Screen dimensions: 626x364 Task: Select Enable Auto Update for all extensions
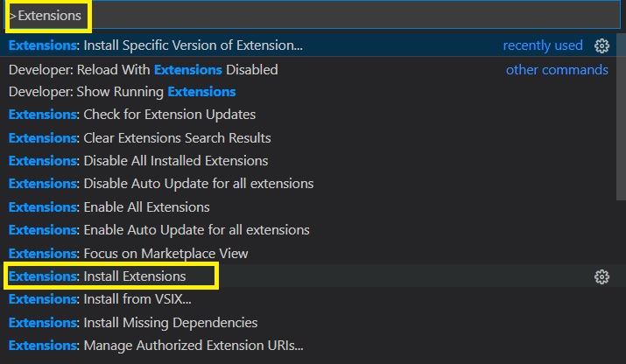[x=308, y=230]
